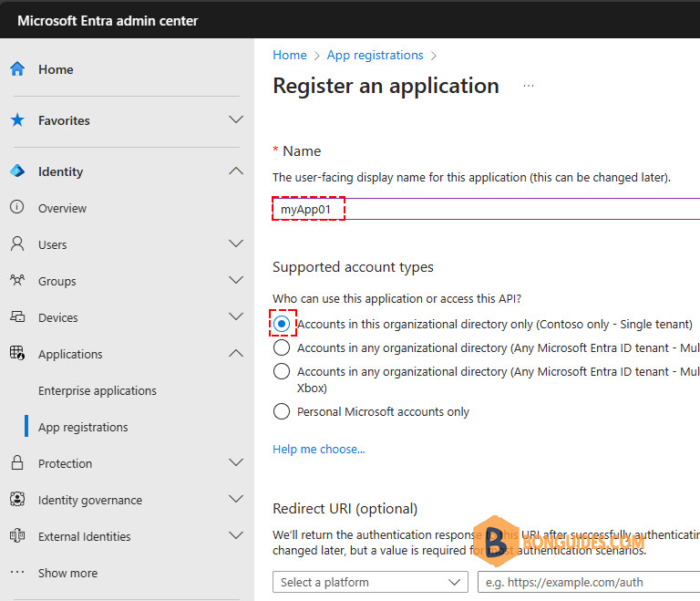Collapse the Applications menu chevron

tap(236, 353)
